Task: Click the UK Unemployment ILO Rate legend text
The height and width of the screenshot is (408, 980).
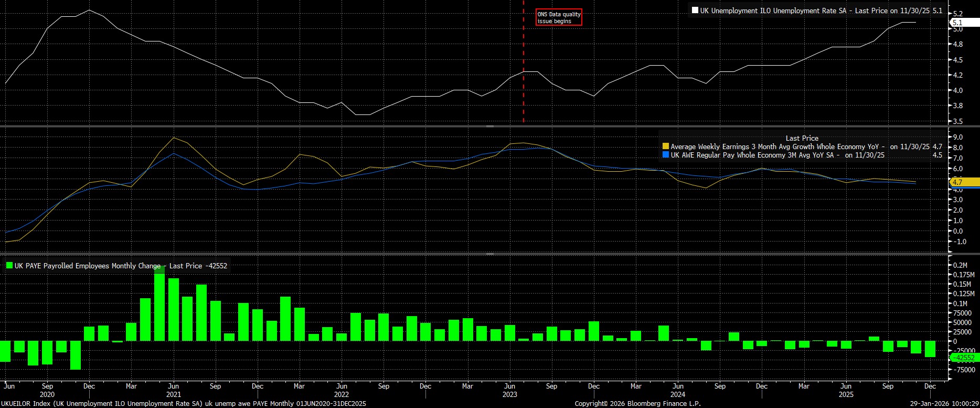Action: coord(773,11)
